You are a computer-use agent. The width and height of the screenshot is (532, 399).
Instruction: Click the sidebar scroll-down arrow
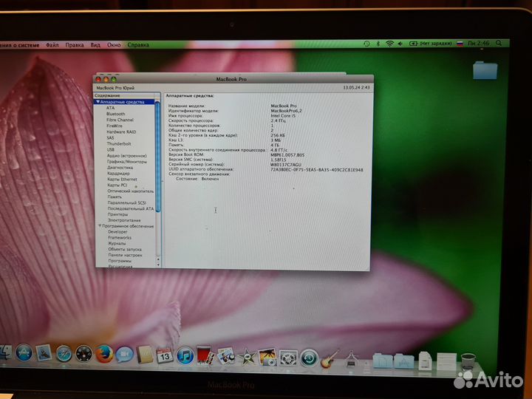(158, 265)
